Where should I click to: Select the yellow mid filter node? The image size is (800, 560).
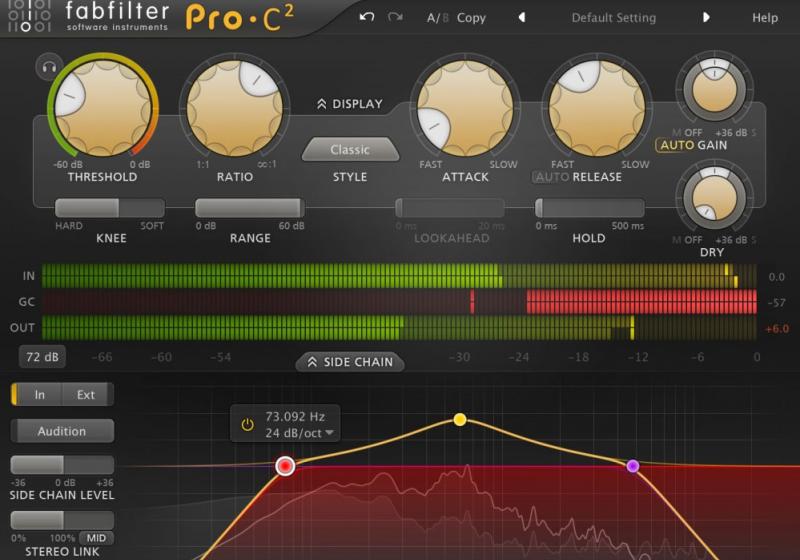460,420
